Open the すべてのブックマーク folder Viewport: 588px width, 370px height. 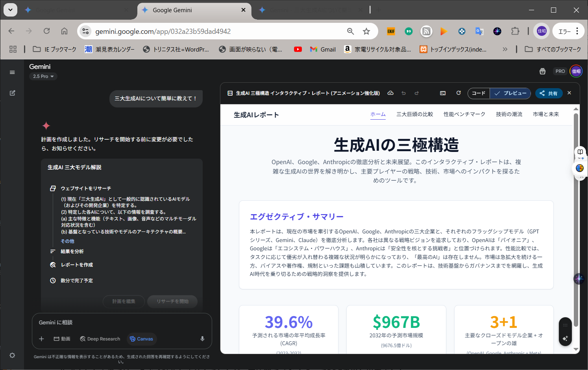[553, 49]
